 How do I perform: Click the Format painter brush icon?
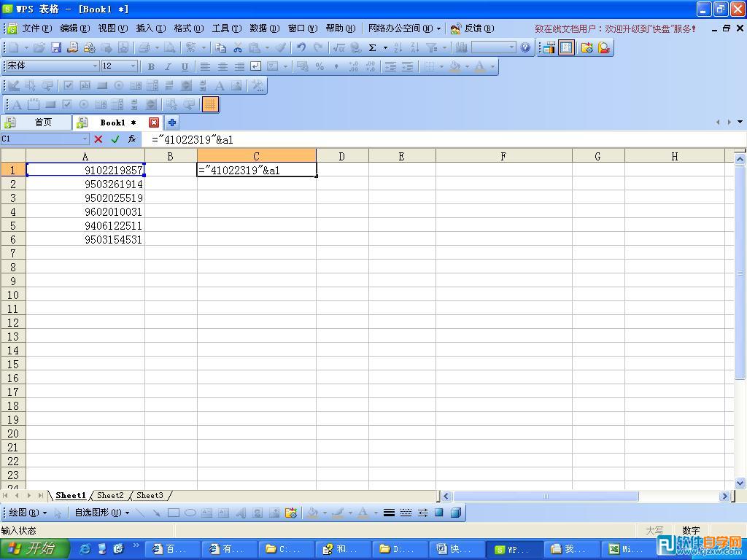click(x=281, y=47)
